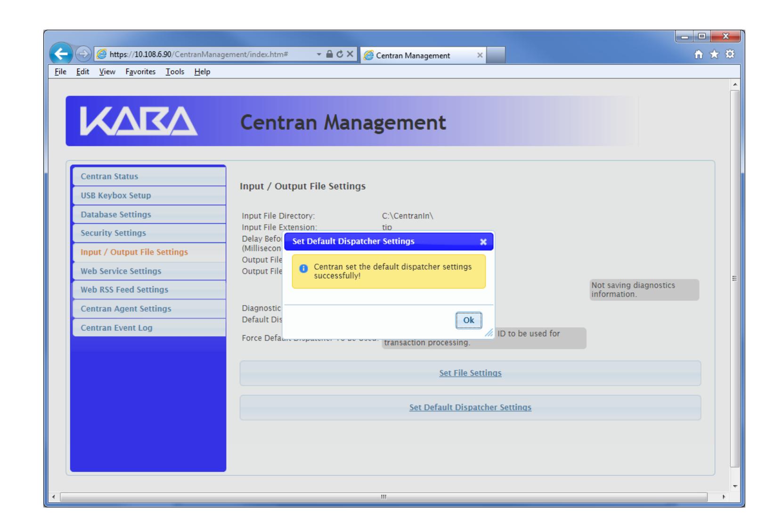
Task: Click the C:\CentranIn\ directory value
Action: 408,216
